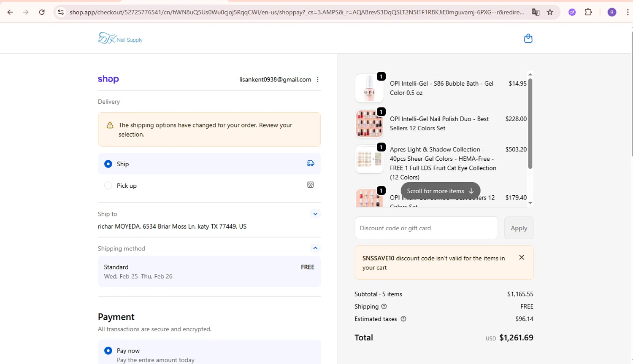Select the Ship delivery option
This screenshot has height=364, width=633.
(x=108, y=164)
